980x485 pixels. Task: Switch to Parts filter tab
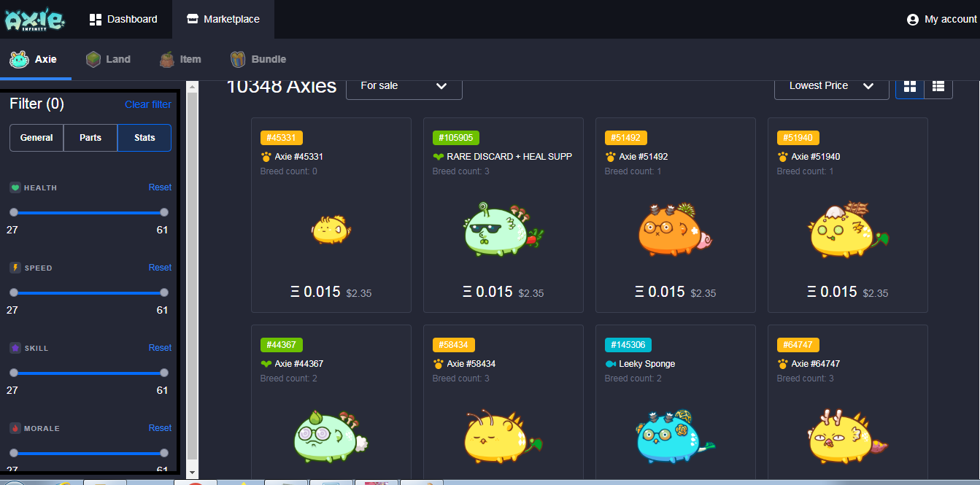click(90, 137)
